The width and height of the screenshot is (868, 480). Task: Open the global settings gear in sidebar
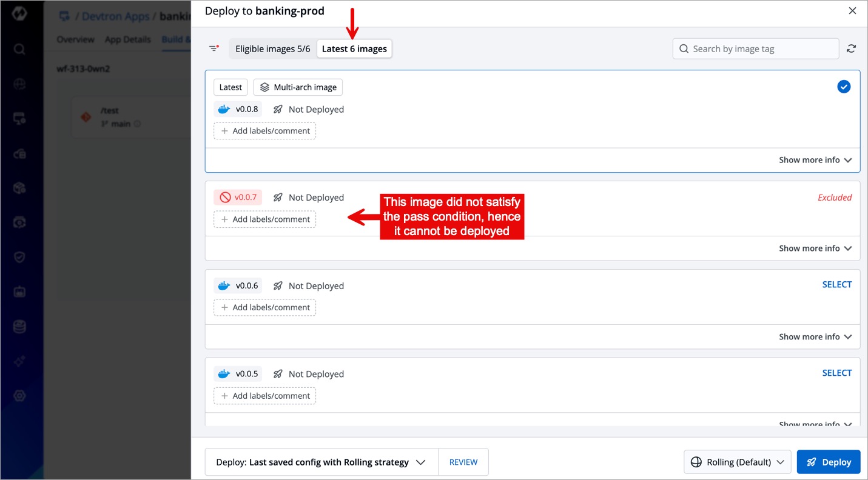tap(19, 396)
